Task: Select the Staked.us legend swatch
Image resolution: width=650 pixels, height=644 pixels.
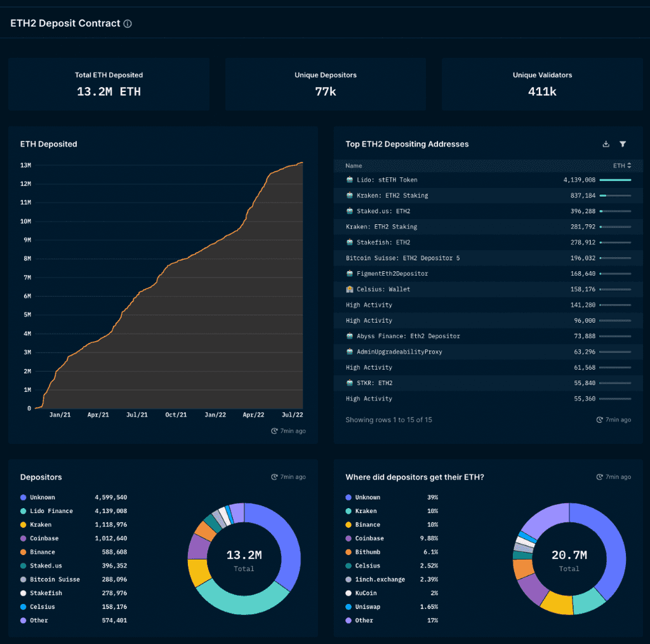Action: [x=23, y=566]
